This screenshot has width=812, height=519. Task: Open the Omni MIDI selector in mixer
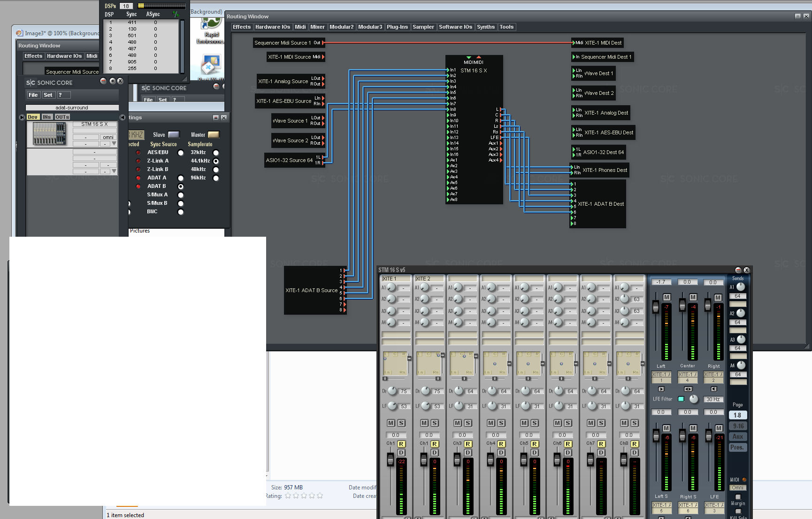738,488
